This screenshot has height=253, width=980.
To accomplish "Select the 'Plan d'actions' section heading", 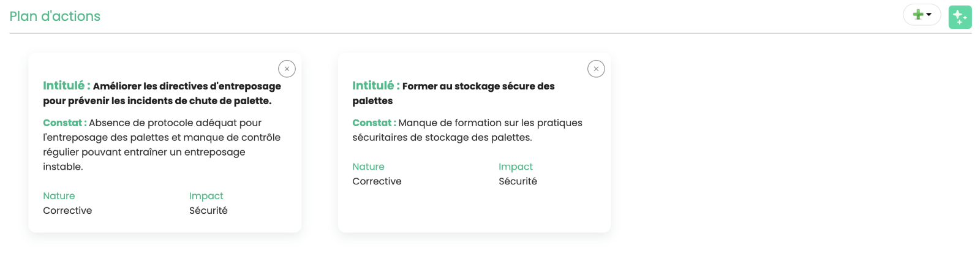I will (x=55, y=17).
